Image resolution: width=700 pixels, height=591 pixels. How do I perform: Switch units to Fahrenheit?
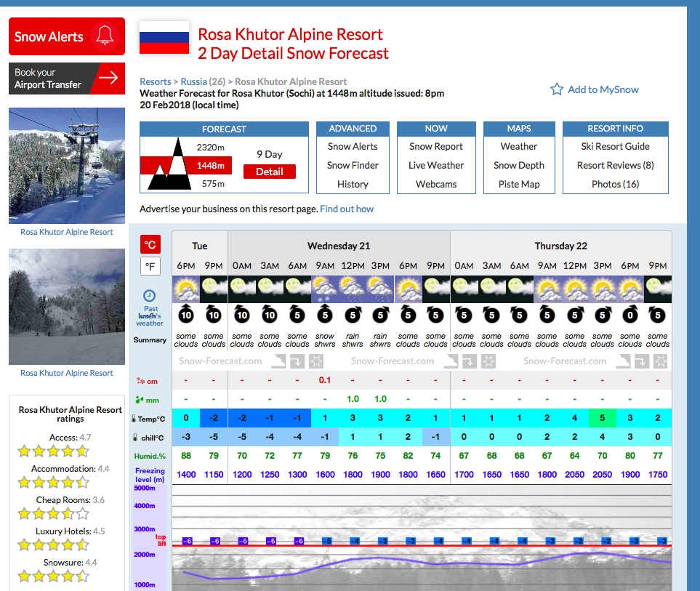click(150, 267)
